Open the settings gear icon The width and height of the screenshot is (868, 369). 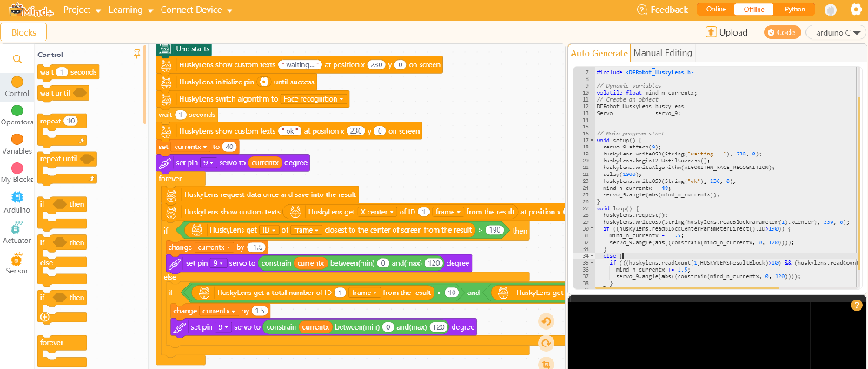click(856, 10)
